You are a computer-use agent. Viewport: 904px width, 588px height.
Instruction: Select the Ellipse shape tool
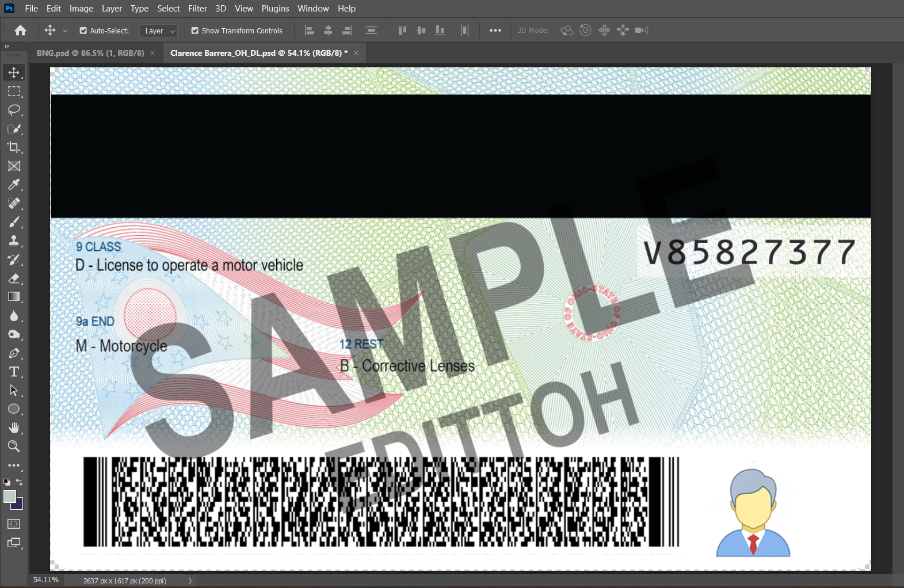click(14, 409)
